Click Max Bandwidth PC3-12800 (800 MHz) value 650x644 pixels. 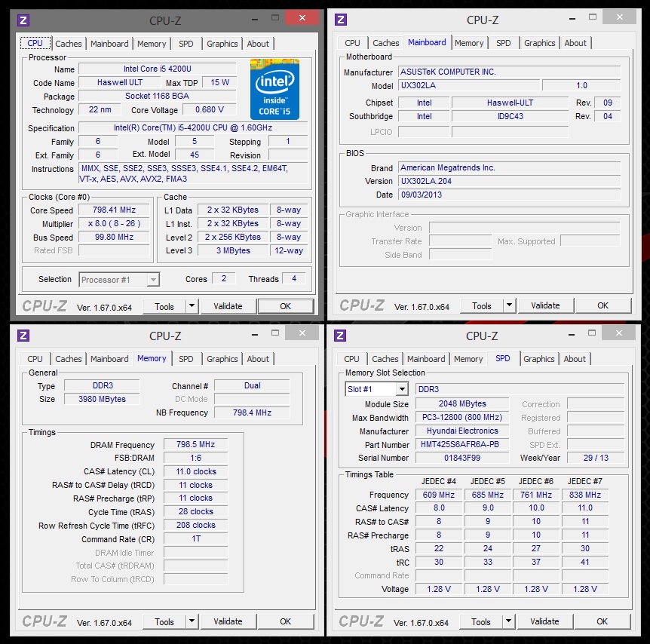tap(462, 417)
